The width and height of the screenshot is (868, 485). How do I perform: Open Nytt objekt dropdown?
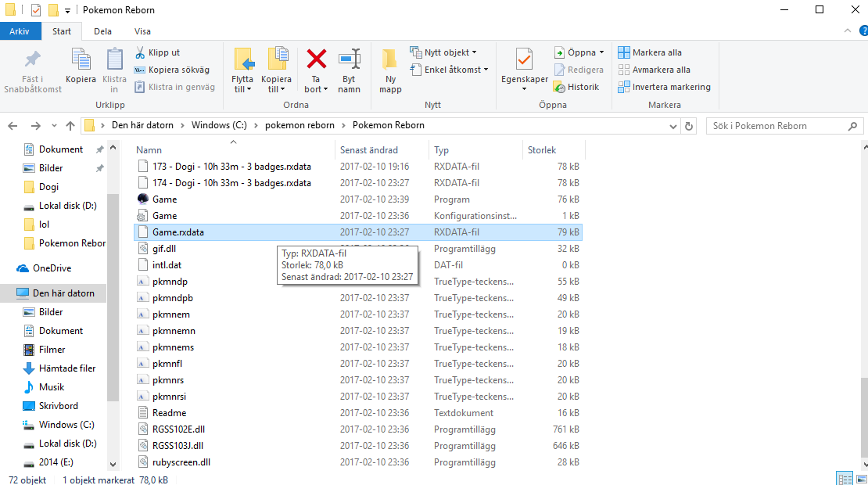point(443,52)
